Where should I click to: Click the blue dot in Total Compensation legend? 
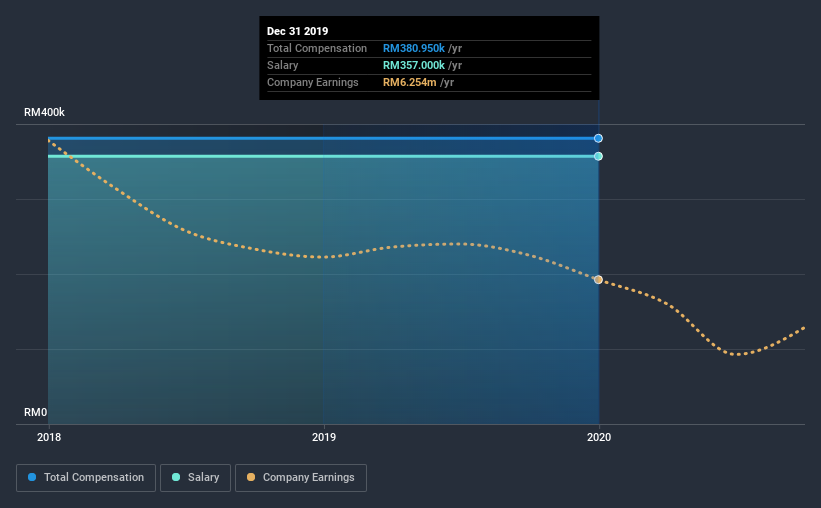32,477
